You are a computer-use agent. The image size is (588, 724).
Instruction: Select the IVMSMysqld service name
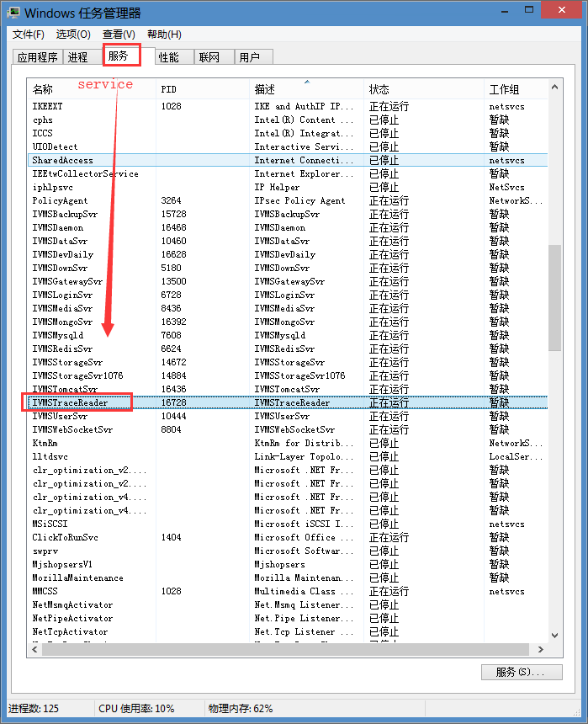(58, 335)
